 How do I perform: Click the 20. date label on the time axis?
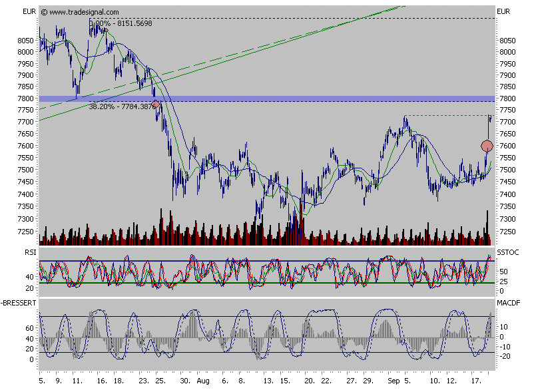(310, 381)
